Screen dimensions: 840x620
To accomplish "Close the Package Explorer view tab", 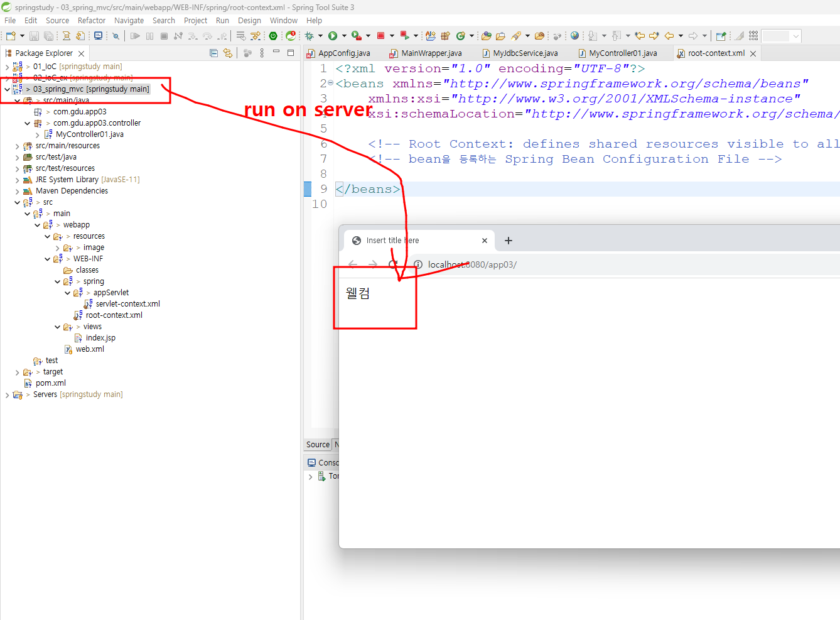I will coord(81,53).
